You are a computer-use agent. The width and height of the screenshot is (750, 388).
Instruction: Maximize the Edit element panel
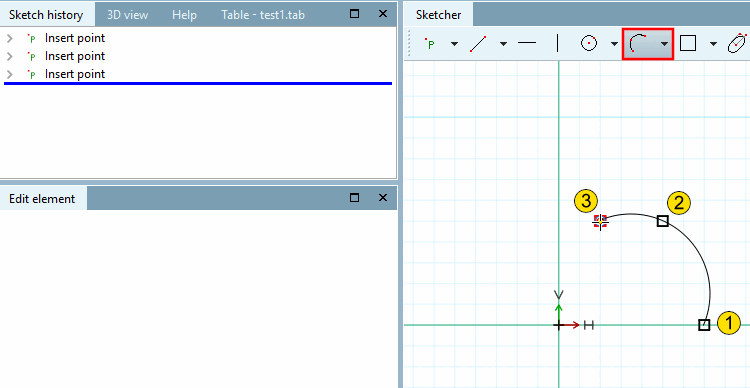point(355,197)
